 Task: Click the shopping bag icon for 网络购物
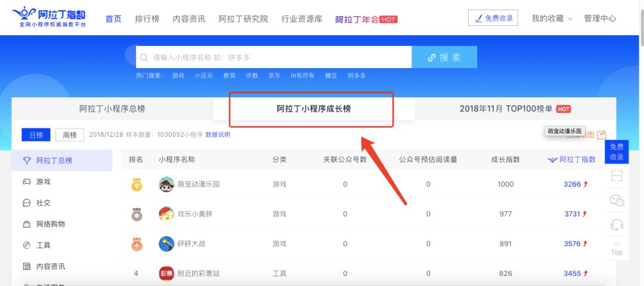click(27, 225)
